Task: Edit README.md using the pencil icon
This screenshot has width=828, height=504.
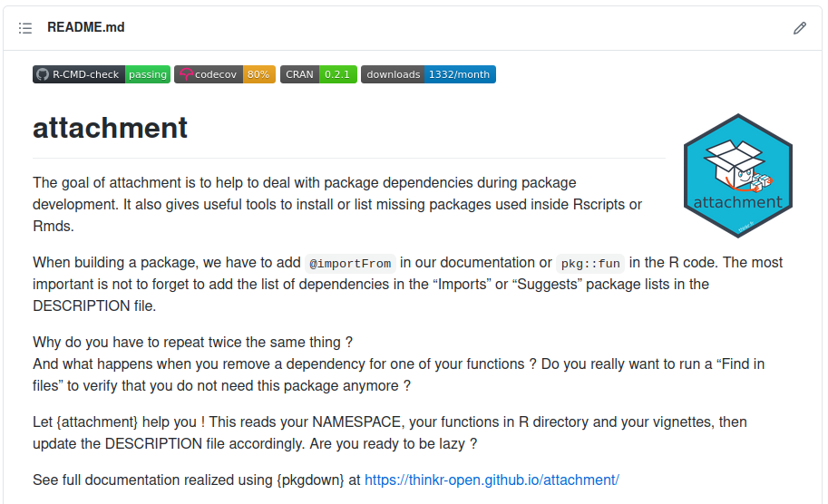Action: pyautogui.click(x=800, y=28)
